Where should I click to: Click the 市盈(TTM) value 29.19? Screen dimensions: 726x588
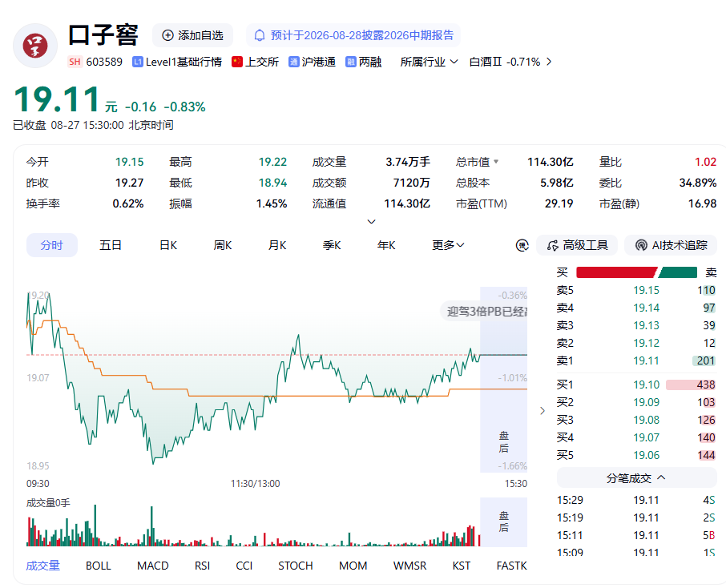559,203
